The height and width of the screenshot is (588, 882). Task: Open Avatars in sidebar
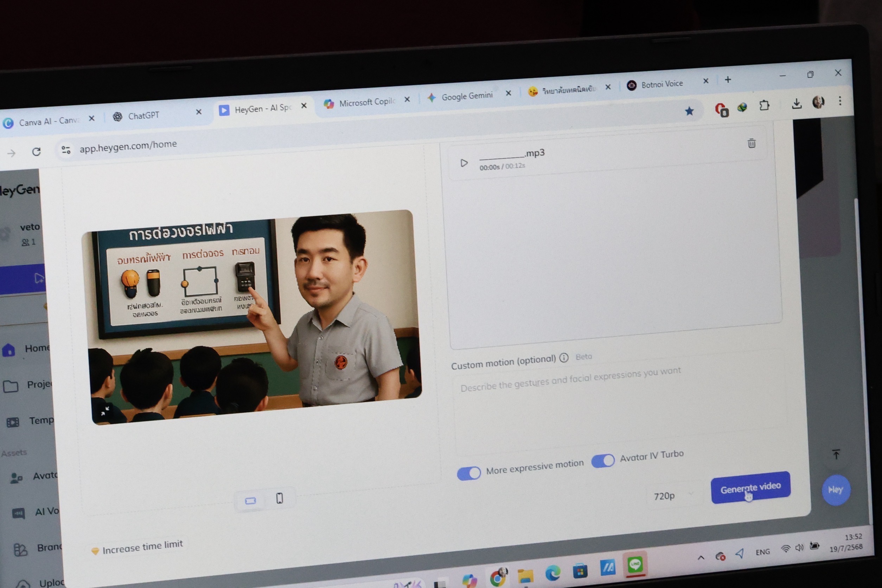(34, 477)
